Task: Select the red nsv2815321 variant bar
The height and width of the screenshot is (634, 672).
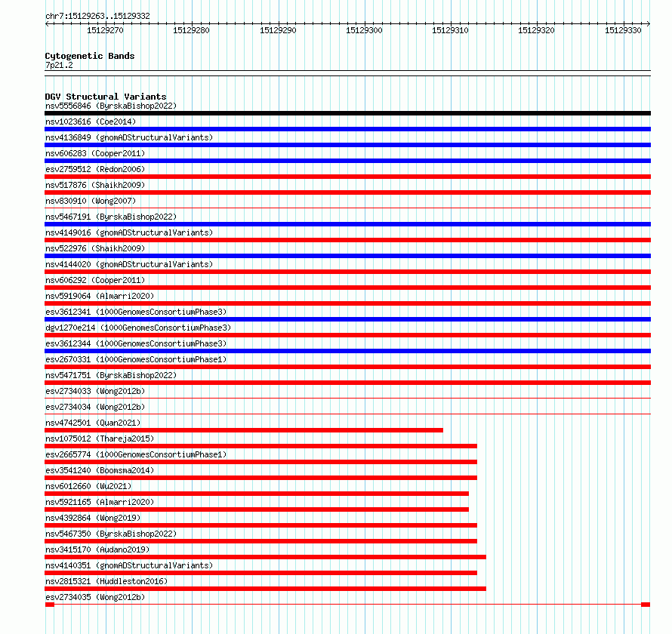Action: tap(265, 589)
